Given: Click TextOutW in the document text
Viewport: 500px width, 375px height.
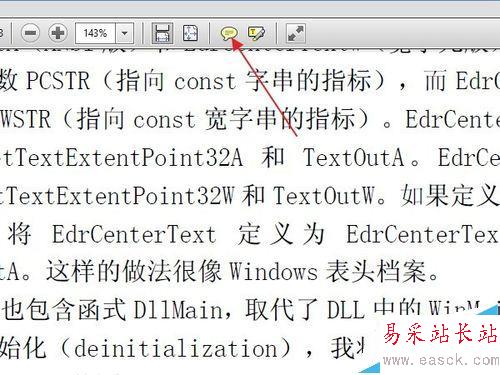Looking at the screenshot, I should tap(324, 195).
